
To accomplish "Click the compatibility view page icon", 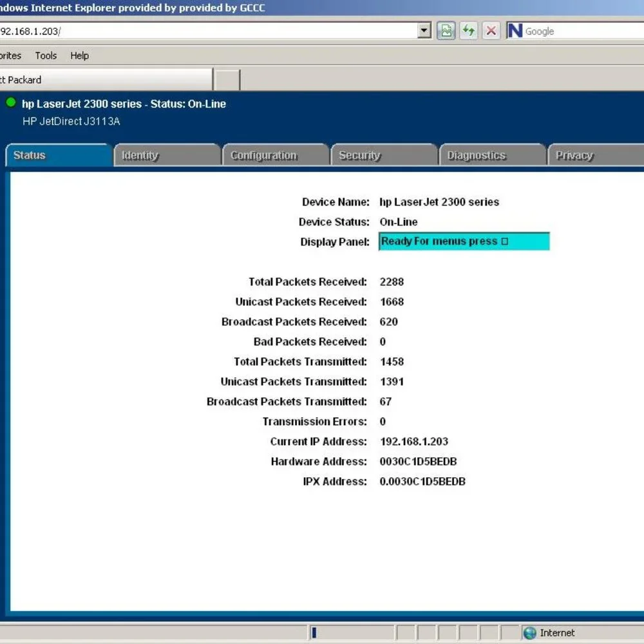I will 446,31.
